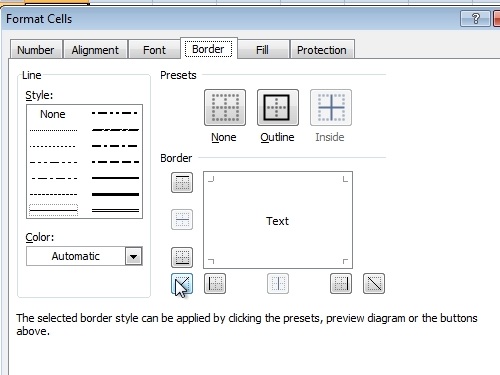Click the Inside preset label
Viewport: 500px width, 375px height.
330,137
